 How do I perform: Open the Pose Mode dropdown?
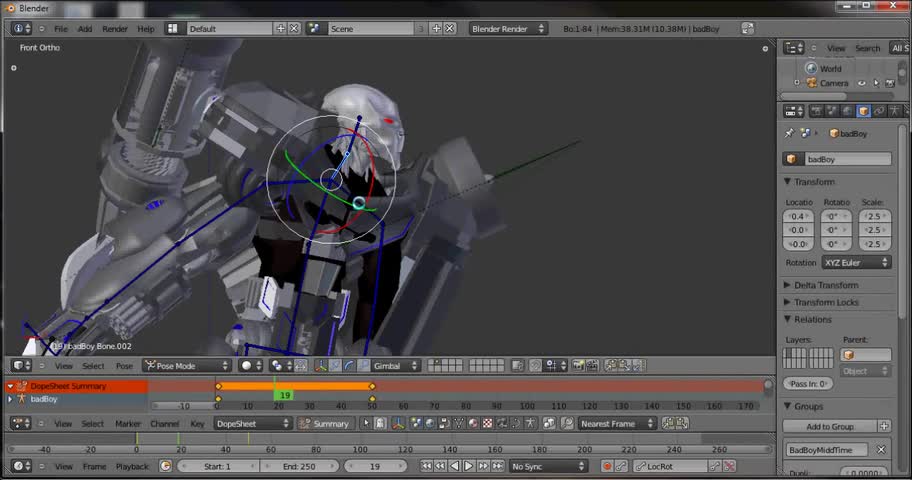pos(187,366)
